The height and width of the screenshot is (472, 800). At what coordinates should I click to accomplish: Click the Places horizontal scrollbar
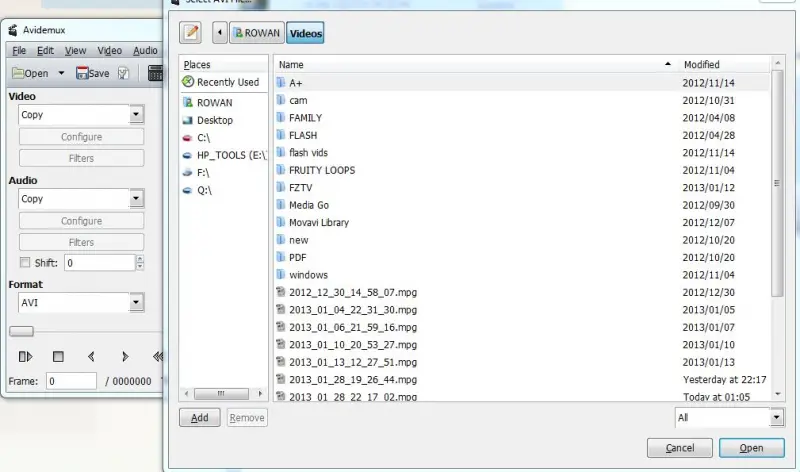[x=221, y=393]
